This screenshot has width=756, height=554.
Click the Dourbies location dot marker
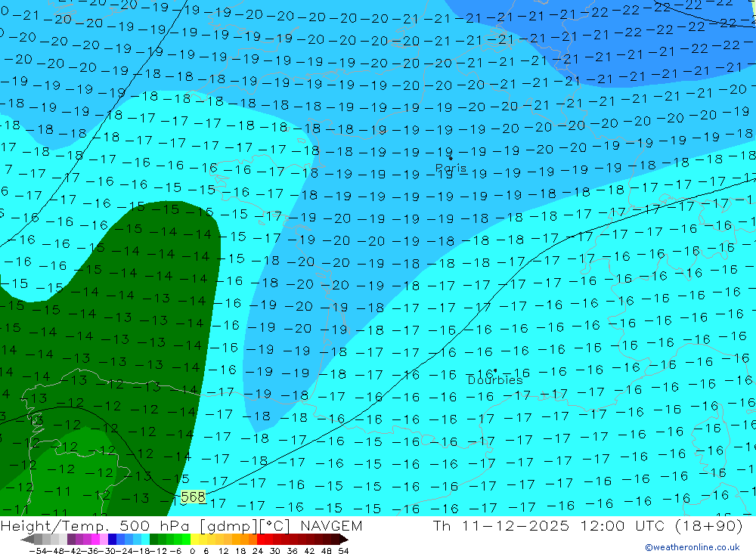tap(495, 371)
